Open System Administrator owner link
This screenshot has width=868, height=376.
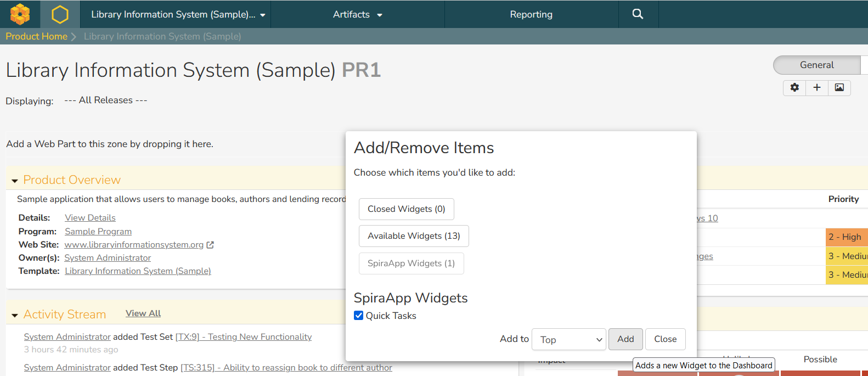click(x=108, y=258)
